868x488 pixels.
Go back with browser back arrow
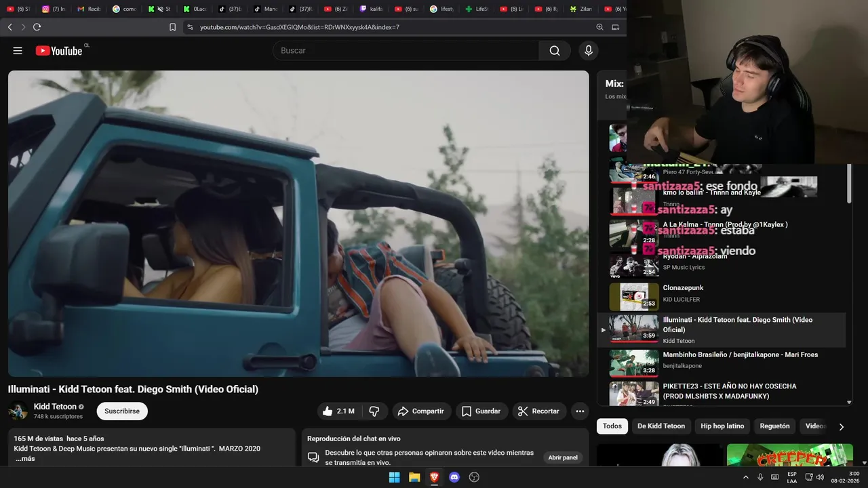click(x=10, y=27)
